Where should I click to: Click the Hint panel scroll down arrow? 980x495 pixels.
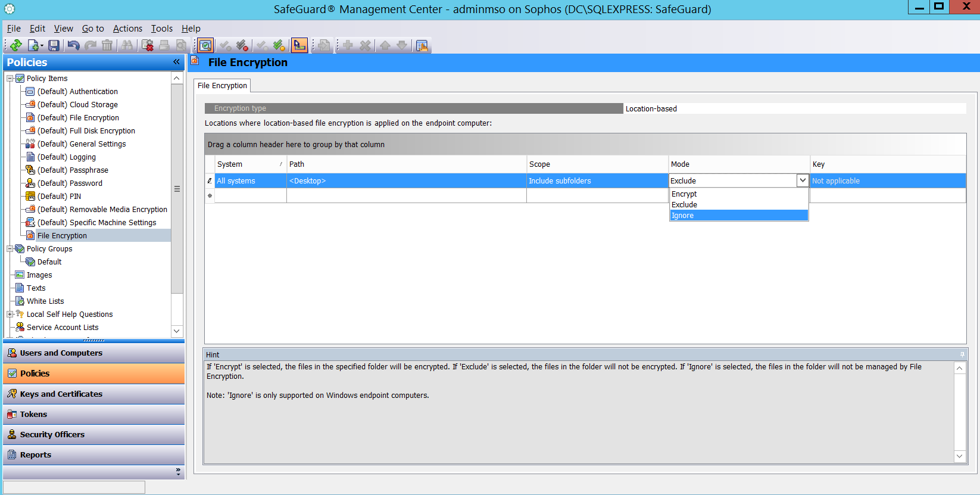click(959, 456)
